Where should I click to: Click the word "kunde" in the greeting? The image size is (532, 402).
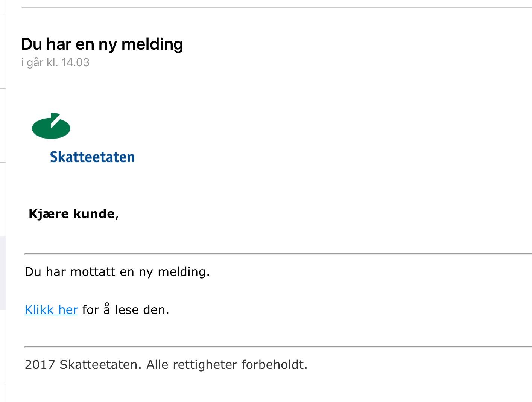94,214
